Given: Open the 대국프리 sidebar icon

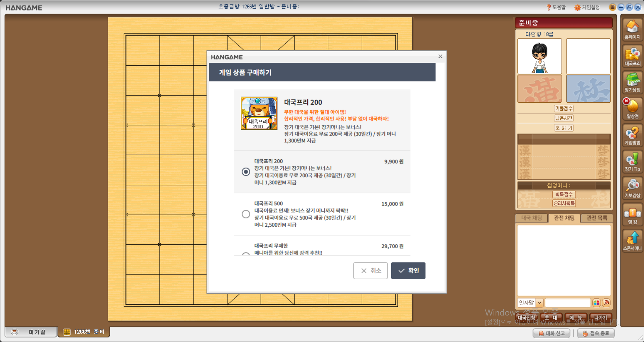Looking at the screenshot, I should click(x=632, y=56).
